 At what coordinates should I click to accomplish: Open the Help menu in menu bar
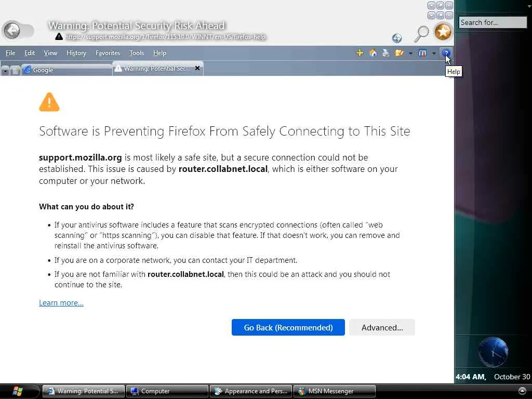click(x=159, y=53)
